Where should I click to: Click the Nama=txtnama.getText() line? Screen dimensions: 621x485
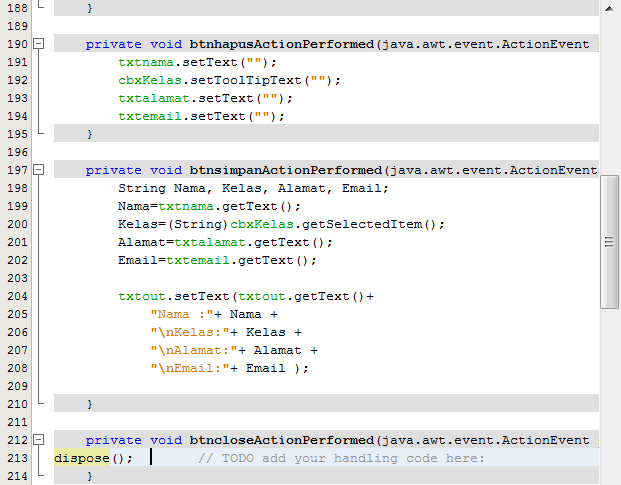209,206
